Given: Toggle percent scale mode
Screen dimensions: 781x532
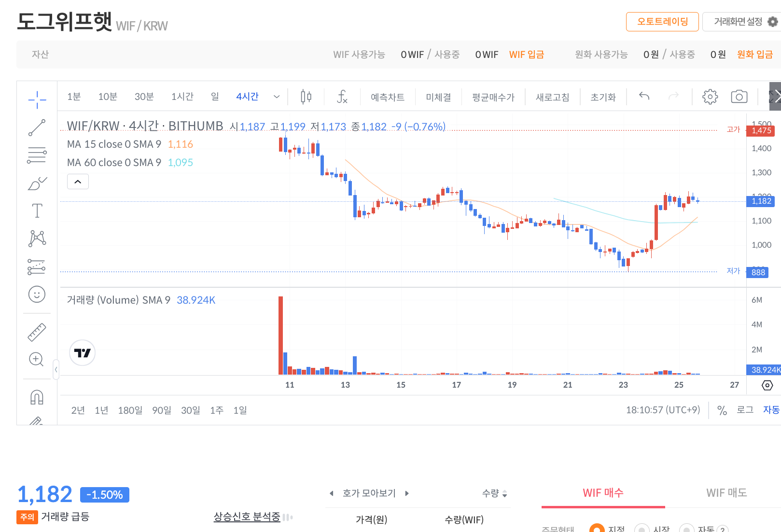Looking at the screenshot, I should (722, 410).
